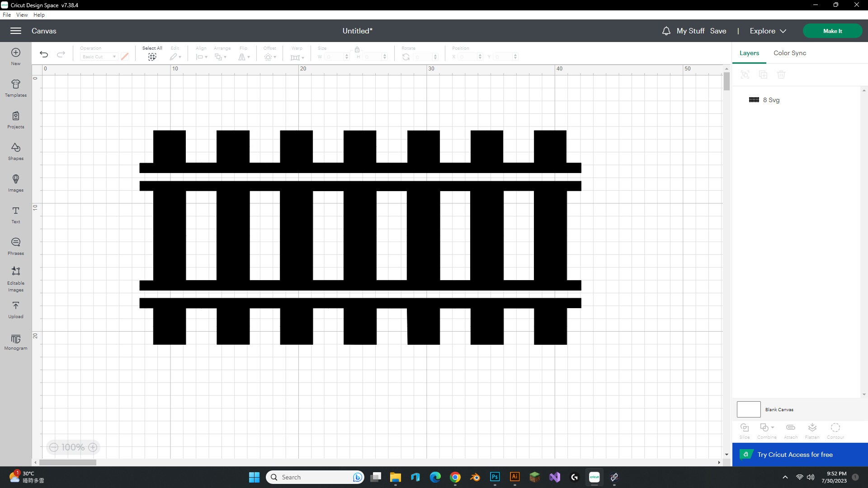
Task: Toggle the size lock for proportional scaling
Action: click(x=357, y=50)
